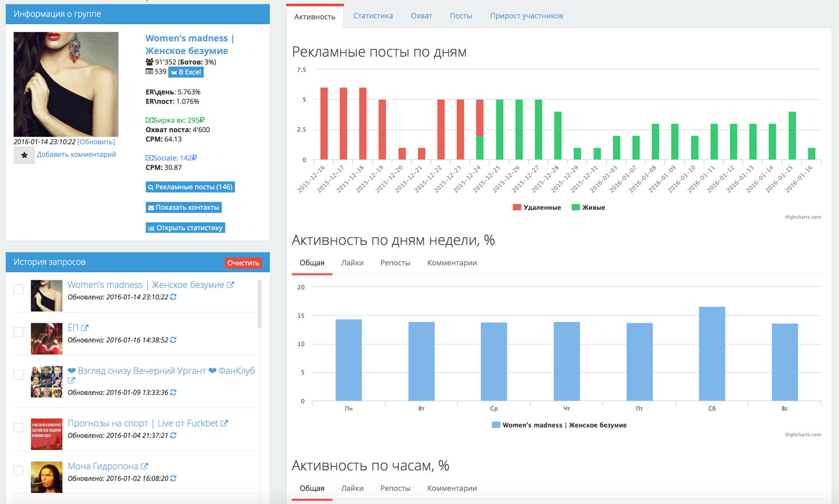Open external link icon next to ЁП
839x504 pixels.
(85, 328)
